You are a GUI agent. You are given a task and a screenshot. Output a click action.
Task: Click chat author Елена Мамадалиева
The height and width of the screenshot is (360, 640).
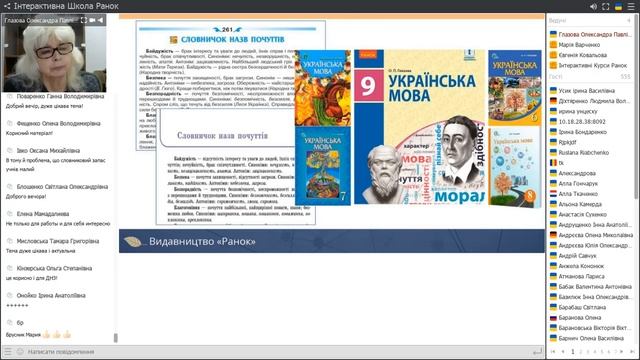click(43, 214)
